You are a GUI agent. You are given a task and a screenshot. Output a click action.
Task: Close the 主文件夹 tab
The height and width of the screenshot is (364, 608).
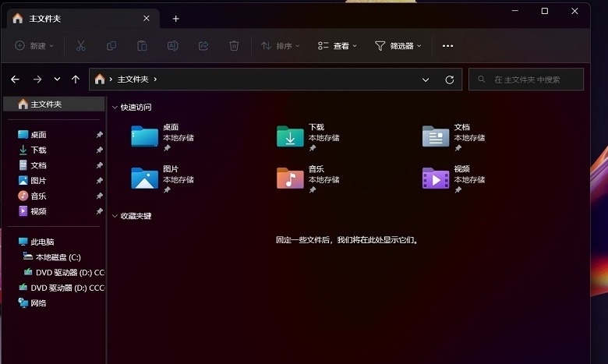[x=147, y=18]
